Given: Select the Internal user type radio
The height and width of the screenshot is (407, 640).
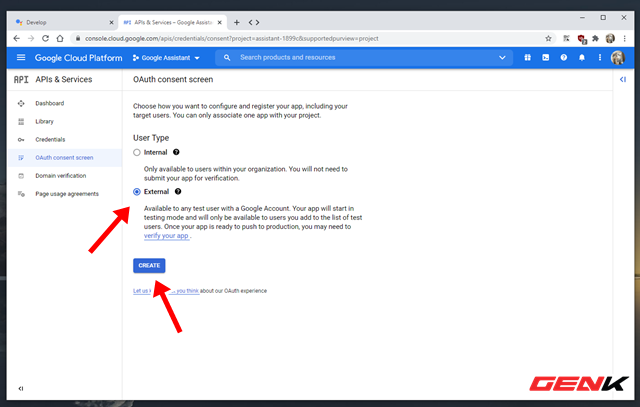Looking at the screenshot, I should pos(137,152).
